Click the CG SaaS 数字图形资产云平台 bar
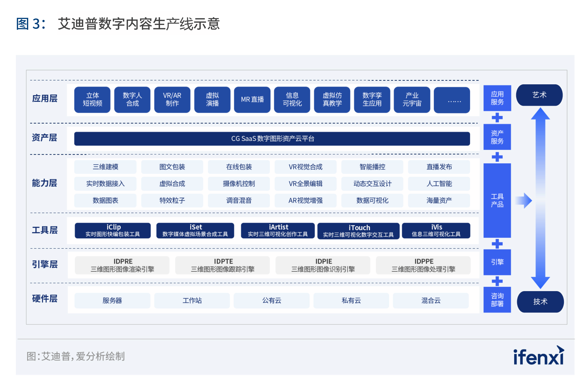This screenshot has width=588, height=387. tap(272, 139)
